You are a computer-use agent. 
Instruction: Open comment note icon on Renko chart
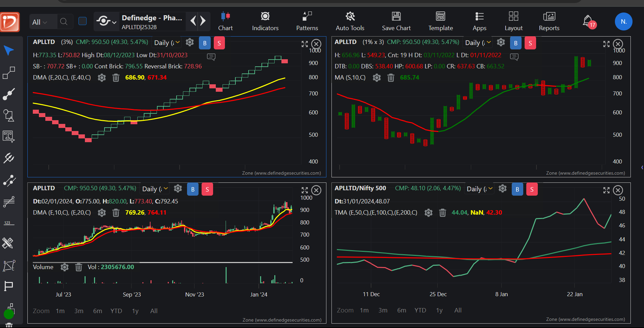[x=211, y=57]
